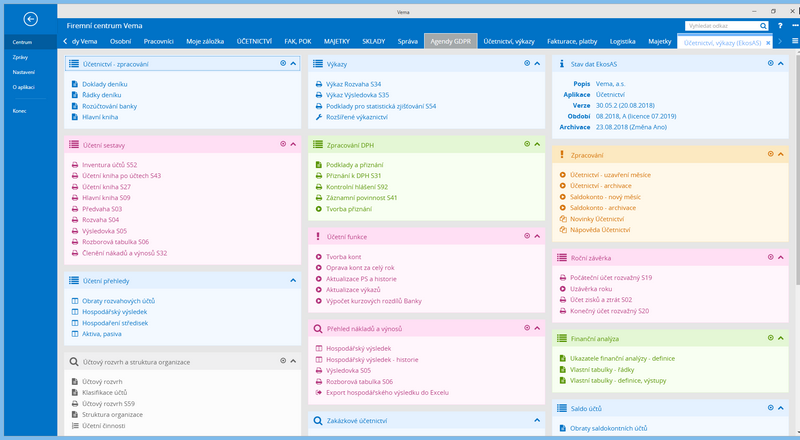Click the back arrow circle icon
Image resolution: width=800 pixels, height=440 pixels.
coord(30,18)
